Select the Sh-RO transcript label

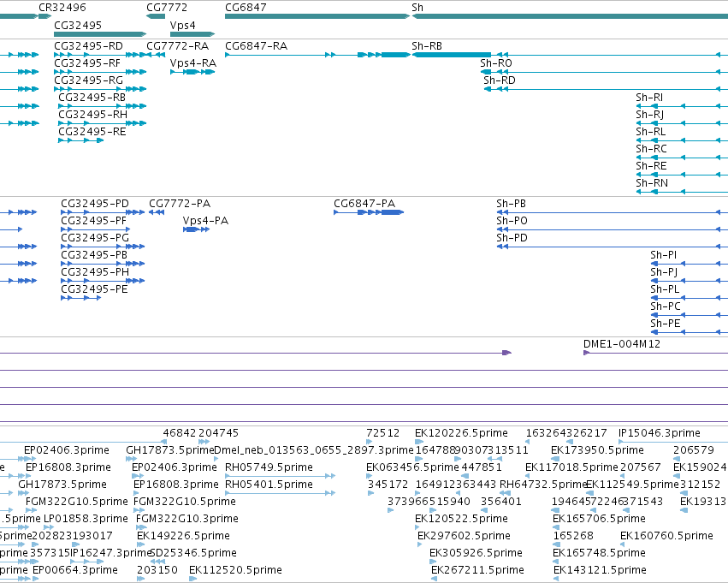click(x=496, y=63)
